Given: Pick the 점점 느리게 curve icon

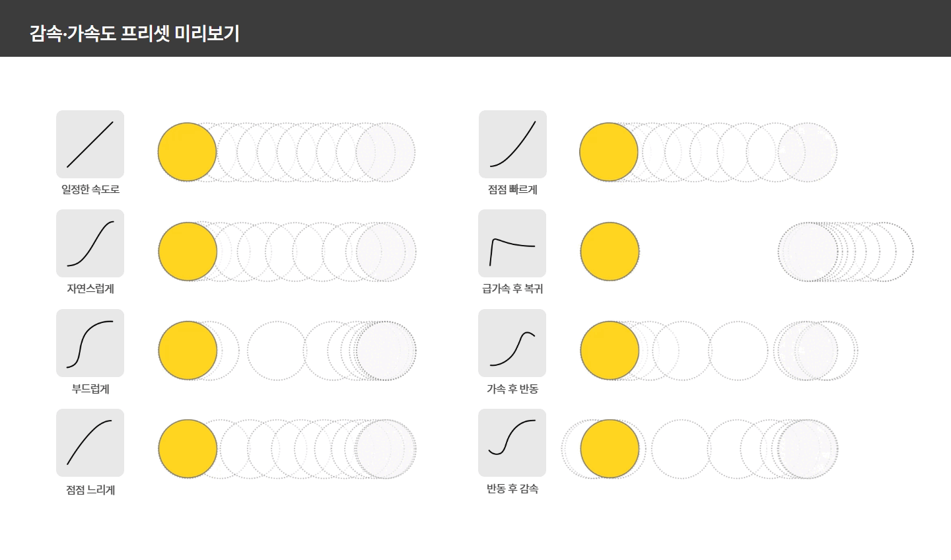Looking at the screenshot, I should click(x=90, y=442).
